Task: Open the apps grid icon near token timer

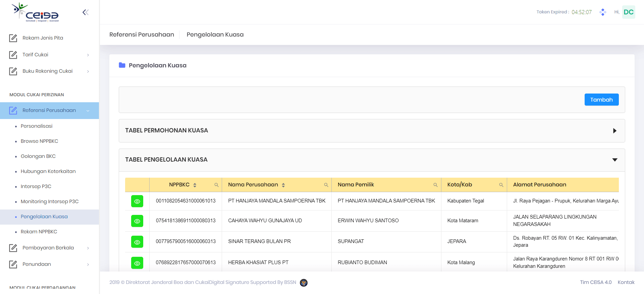Action: pyautogui.click(x=603, y=12)
